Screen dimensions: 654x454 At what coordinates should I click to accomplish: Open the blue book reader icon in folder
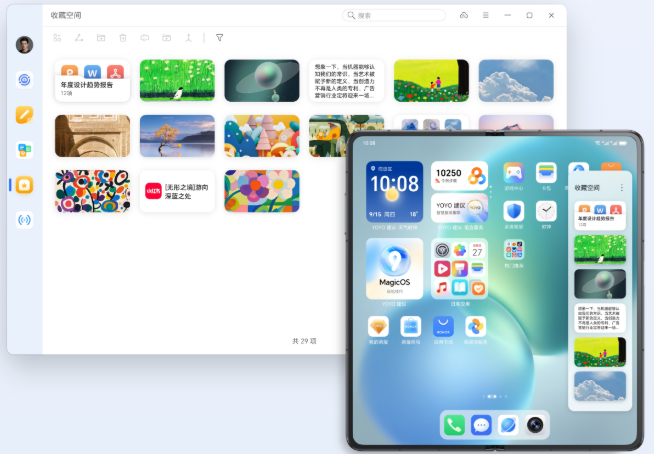pyautogui.click(x=460, y=287)
